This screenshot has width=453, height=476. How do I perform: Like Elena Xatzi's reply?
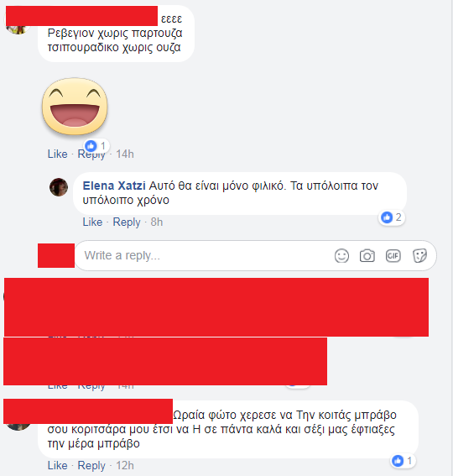coord(92,222)
